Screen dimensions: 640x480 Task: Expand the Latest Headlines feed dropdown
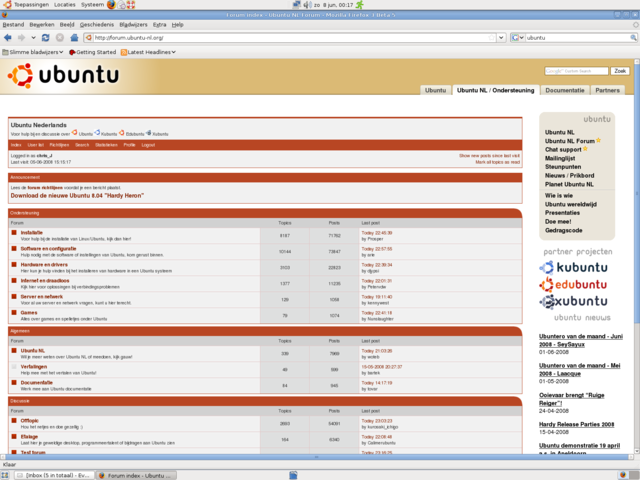(x=173, y=52)
